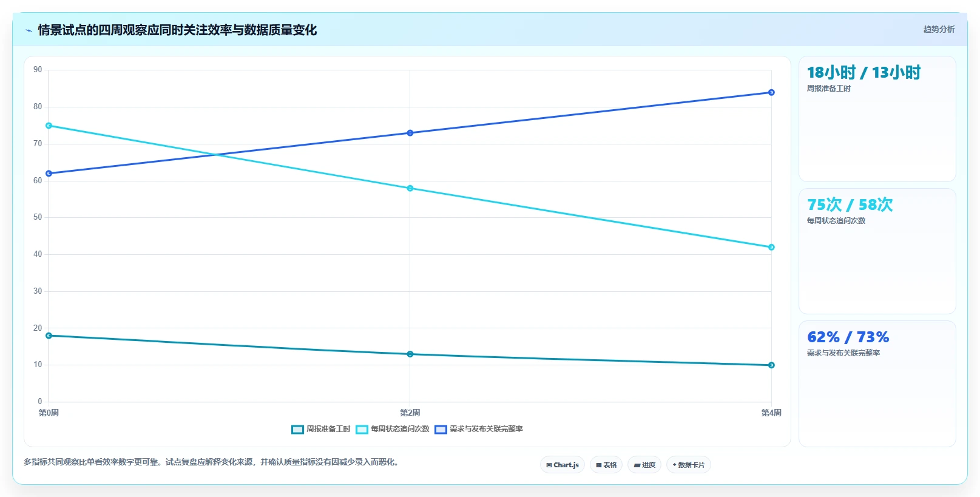Click the 趋势分析 badge in the header

[939, 29]
